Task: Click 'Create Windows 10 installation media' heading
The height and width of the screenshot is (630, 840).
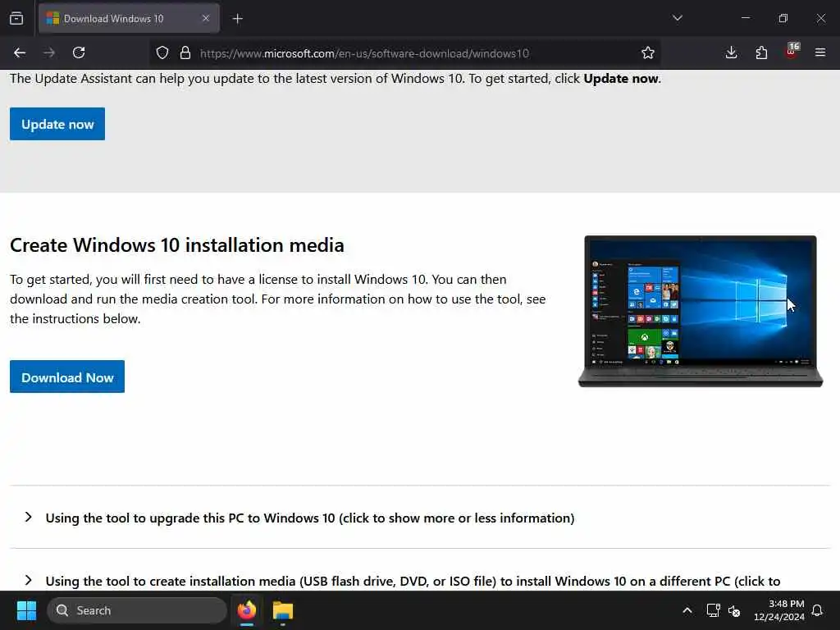Action: click(177, 244)
